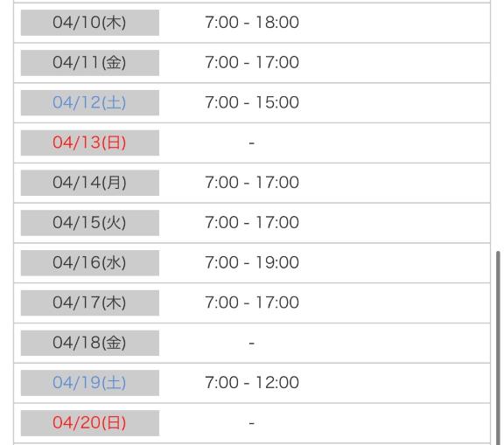This screenshot has height=445, width=504.
Task: Select the 04/10(木) date cell
Action: click(x=90, y=23)
